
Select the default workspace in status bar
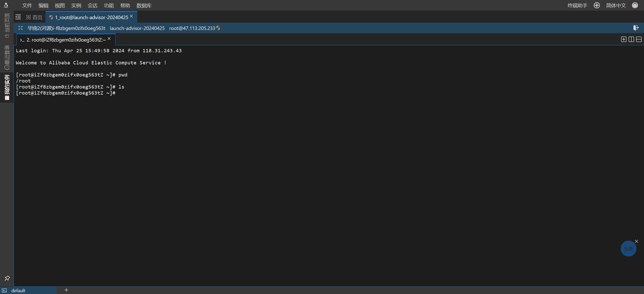18,290
